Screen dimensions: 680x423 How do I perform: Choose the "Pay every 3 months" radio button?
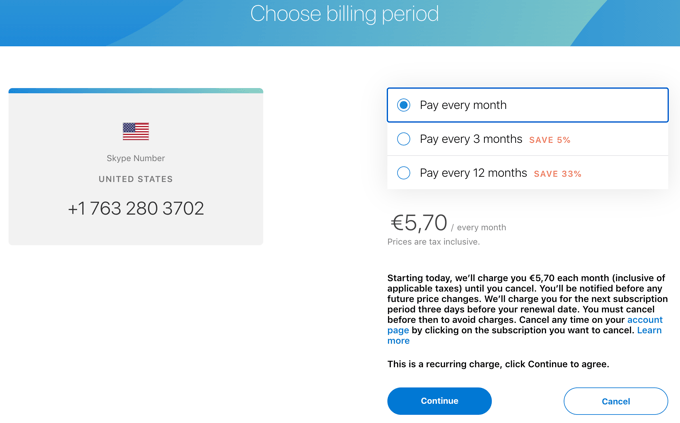(x=404, y=139)
